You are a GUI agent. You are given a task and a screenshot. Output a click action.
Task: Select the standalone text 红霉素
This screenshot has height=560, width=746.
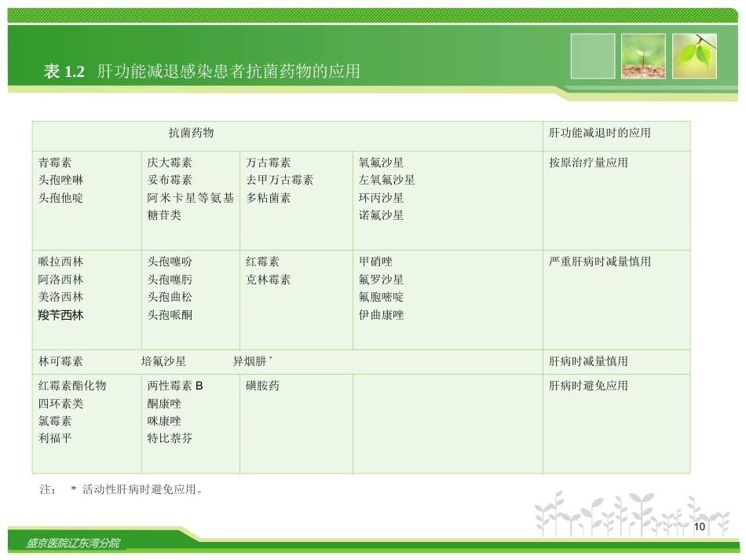(x=262, y=262)
